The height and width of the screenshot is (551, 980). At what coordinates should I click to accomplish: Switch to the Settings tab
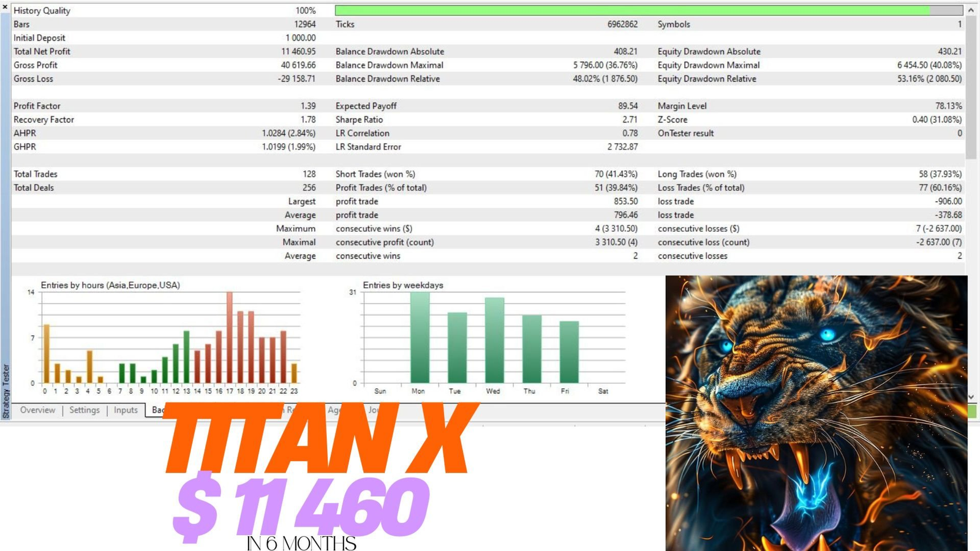(85, 410)
